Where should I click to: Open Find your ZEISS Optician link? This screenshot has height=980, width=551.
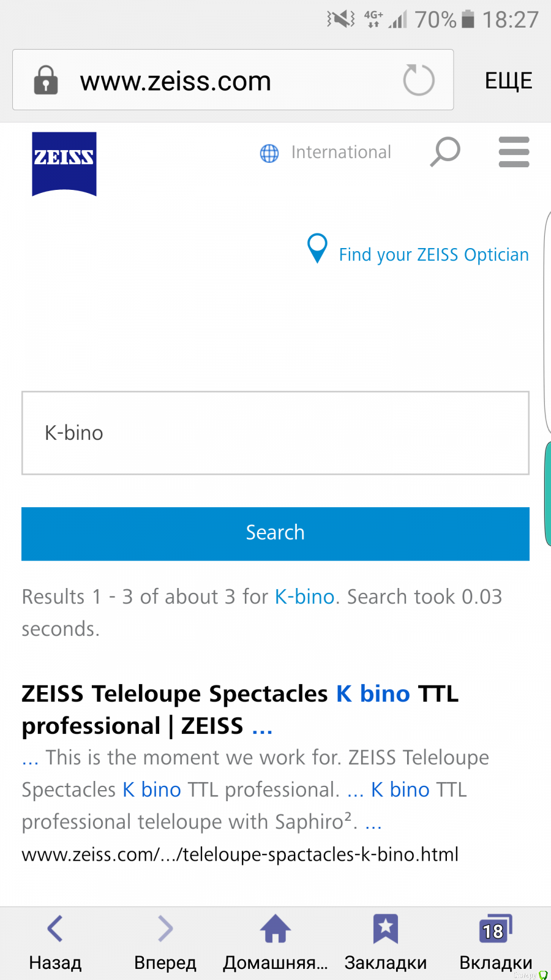pos(433,255)
